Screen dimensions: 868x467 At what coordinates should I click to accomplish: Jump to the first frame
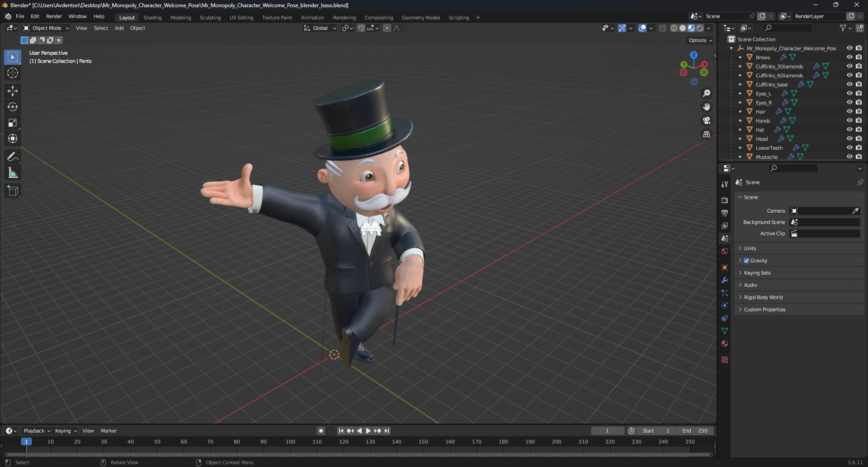pos(341,431)
